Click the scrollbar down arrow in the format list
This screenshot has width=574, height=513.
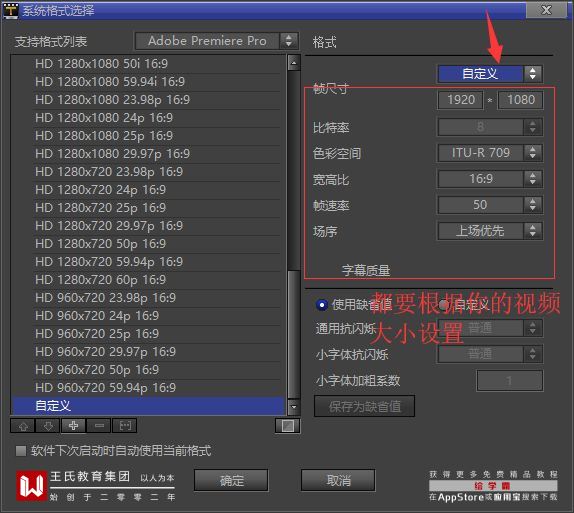tap(294, 406)
